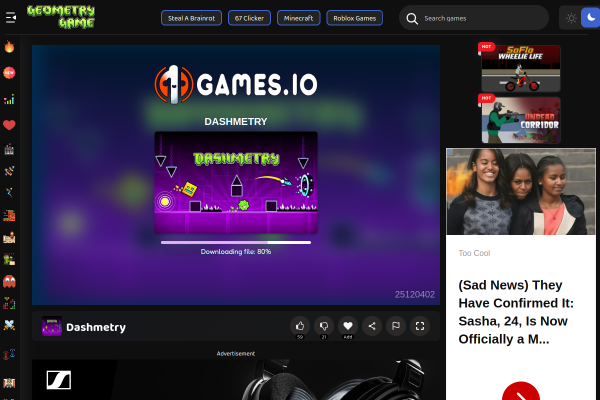Share the Dashmetry game

(x=372, y=326)
